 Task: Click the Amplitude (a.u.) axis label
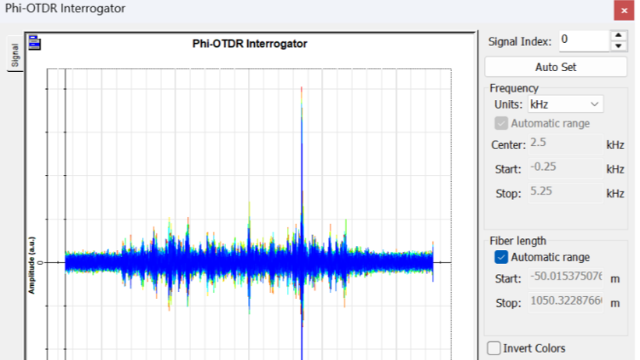(x=32, y=265)
